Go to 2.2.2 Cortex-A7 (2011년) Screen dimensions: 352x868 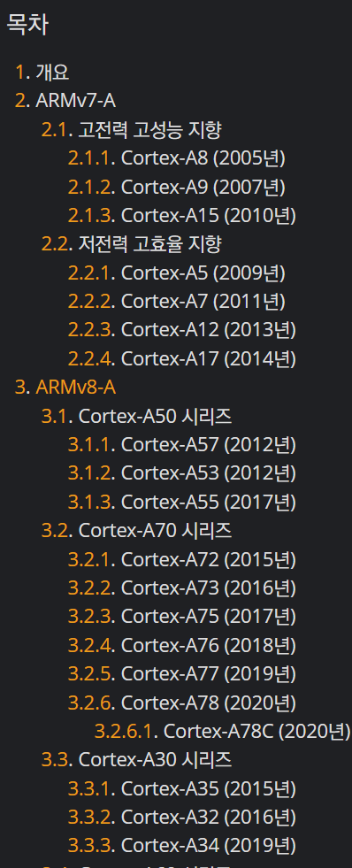coord(177,302)
